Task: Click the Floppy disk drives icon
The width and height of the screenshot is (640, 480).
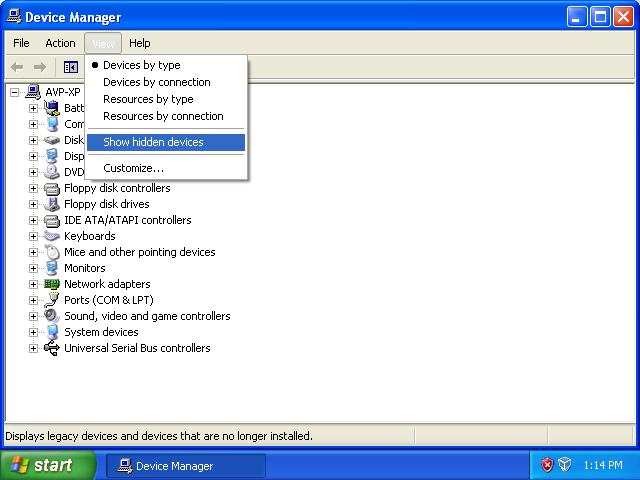Action: click(x=52, y=204)
